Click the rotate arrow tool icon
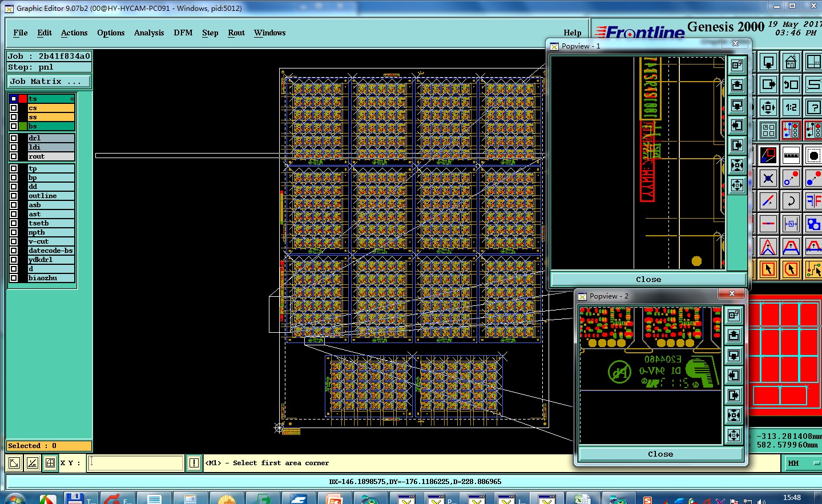 coord(791,201)
